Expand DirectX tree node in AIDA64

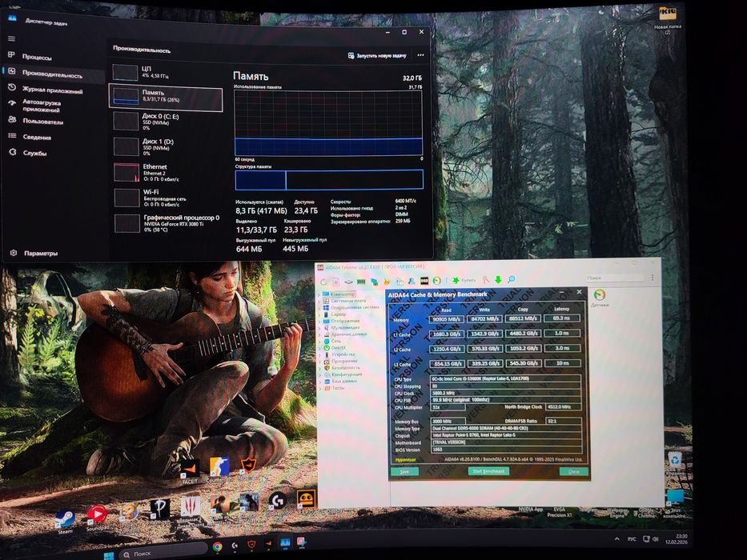[x=319, y=348]
